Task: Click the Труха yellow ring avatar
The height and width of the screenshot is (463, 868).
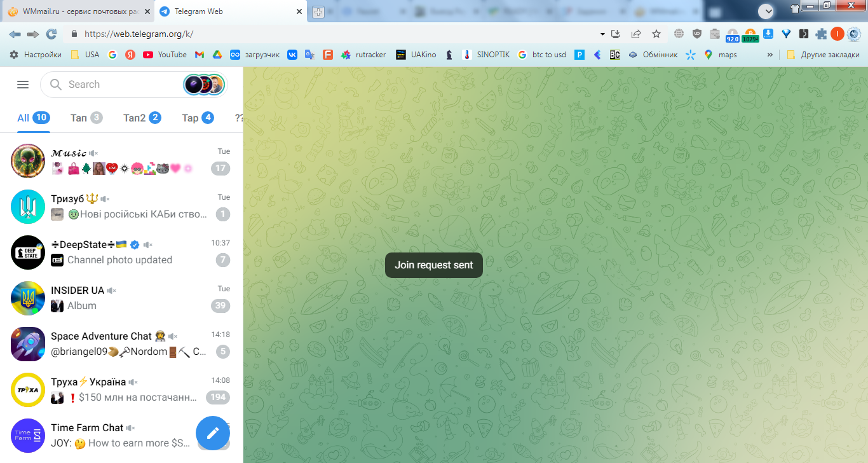Action: [28, 390]
